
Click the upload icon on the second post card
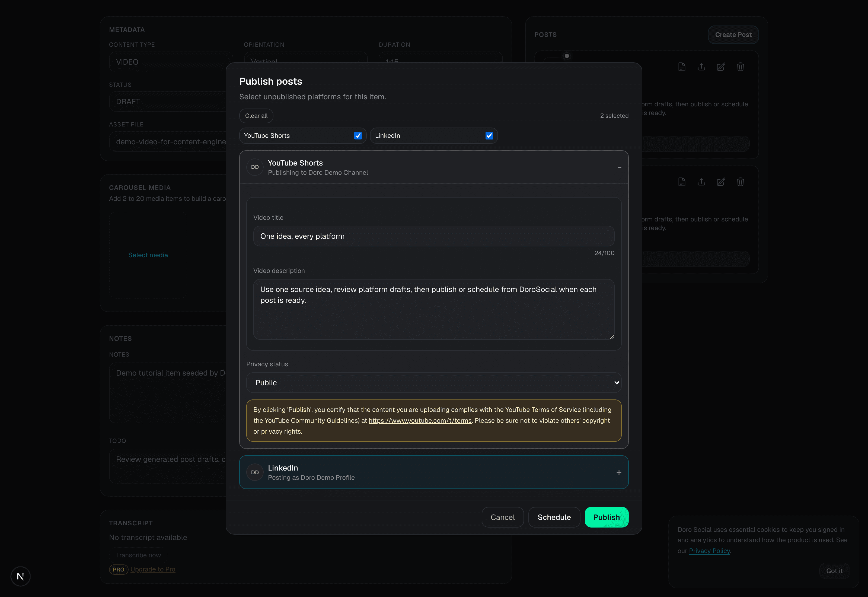[x=701, y=182]
